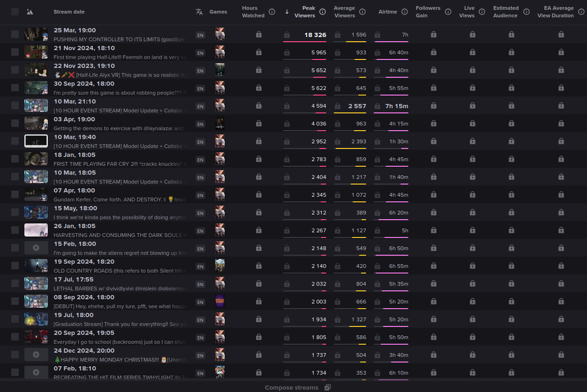Select the checkbox for 03 Apr, 19:00 stream
The width and height of the screenshot is (587, 392).
(x=15, y=123)
